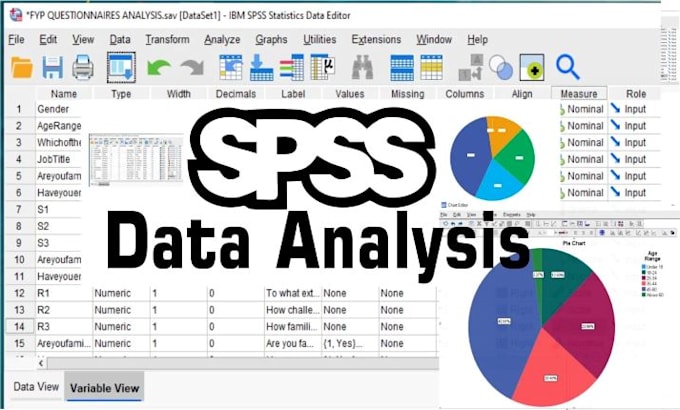Open the Extensions menu

[x=376, y=39]
